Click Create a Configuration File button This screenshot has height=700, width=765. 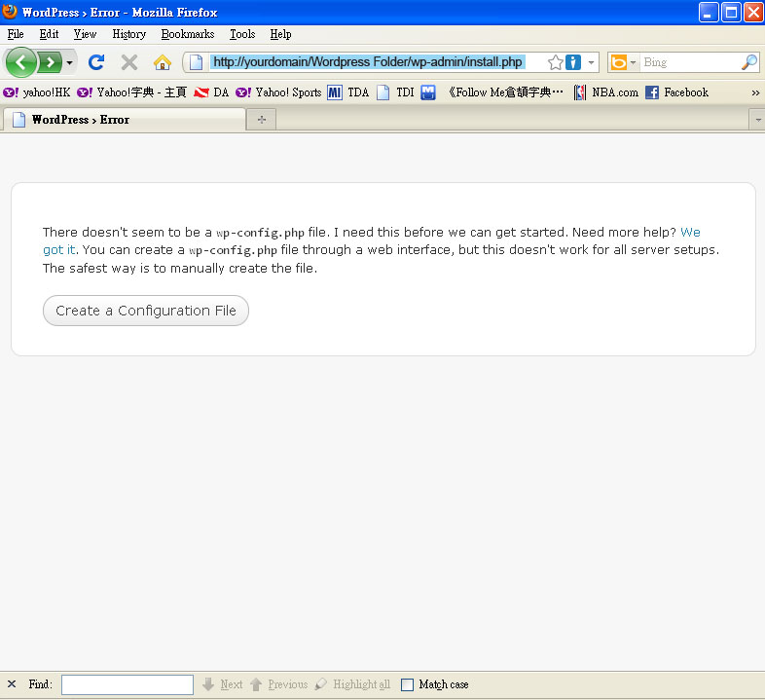(x=146, y=311)
